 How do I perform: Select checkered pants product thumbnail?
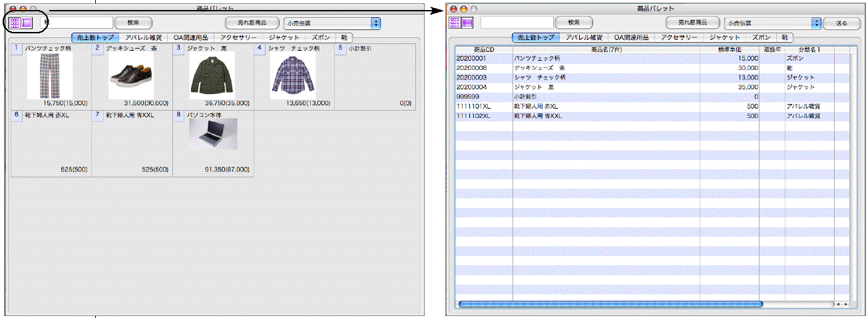tap(51, 77)
